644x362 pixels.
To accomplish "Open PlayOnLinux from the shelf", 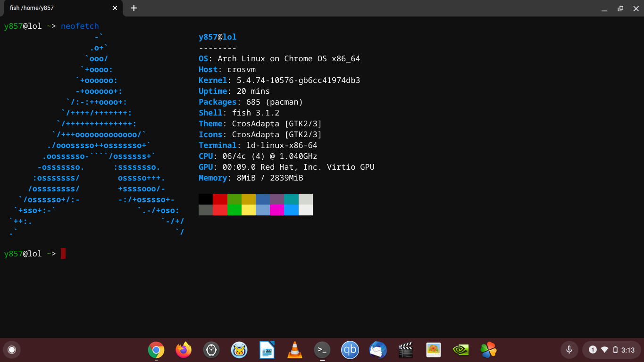I will (488, 350).
